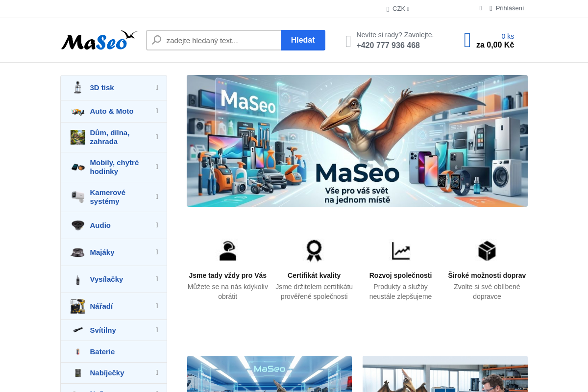Open the Dům, dílna, zahrada category

tap(114, 137)
